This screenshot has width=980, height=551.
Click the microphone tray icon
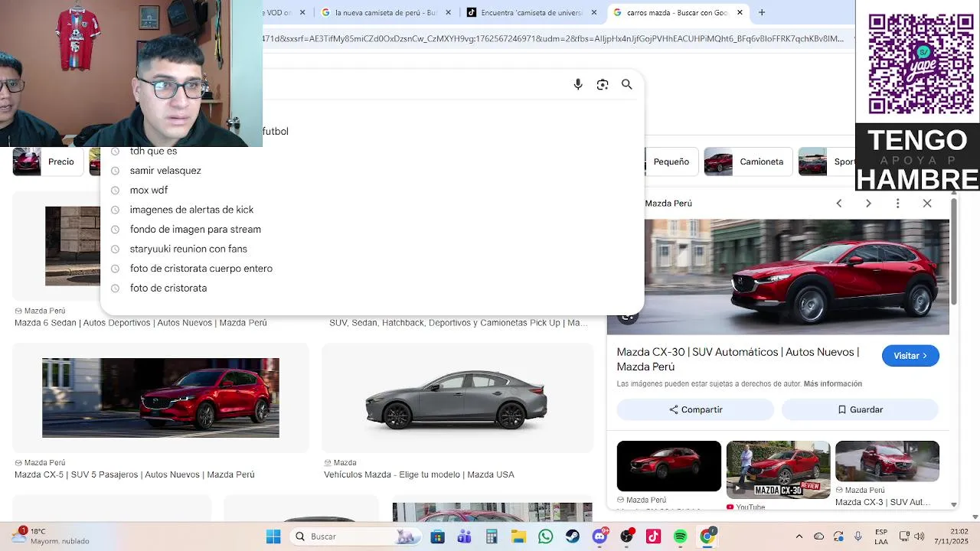coord(858,536)
